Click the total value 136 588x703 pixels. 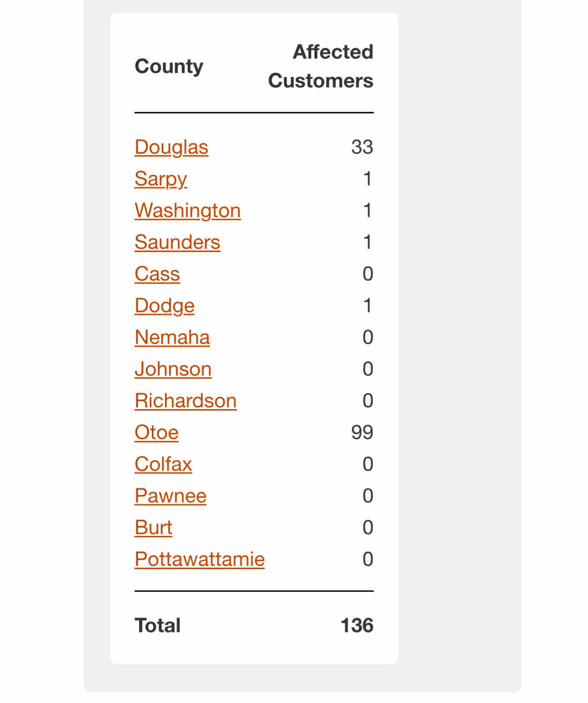[357, 626]
